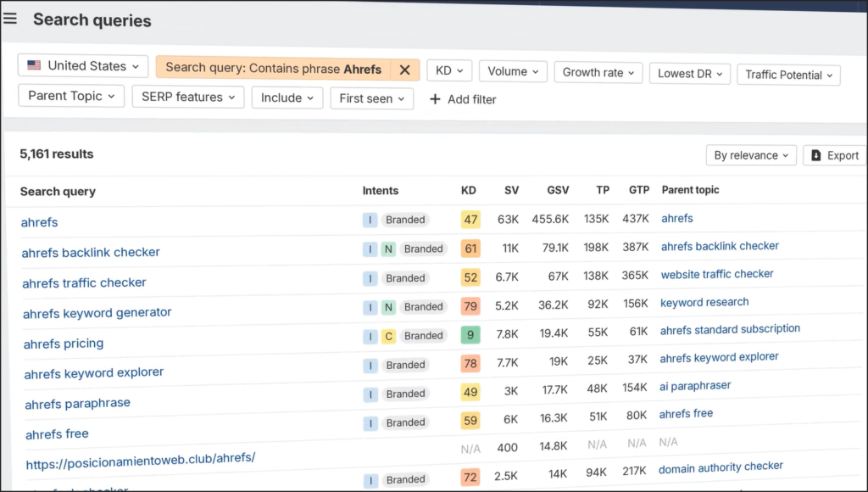Image resolution: width=868 pixels, height=492 pixels.
Task: Open the Include filter dropdown
Action: (287, 98)
